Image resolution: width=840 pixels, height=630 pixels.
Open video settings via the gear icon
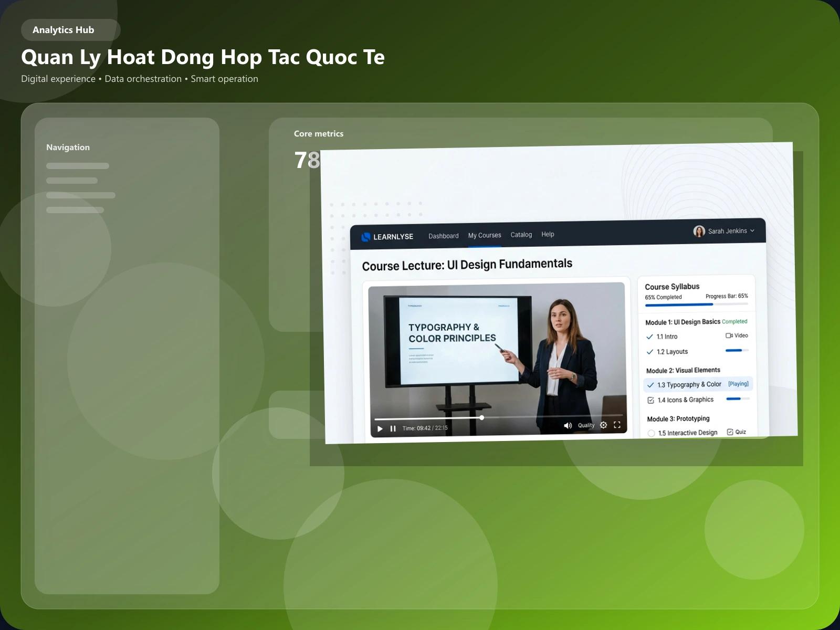[604, 425]
